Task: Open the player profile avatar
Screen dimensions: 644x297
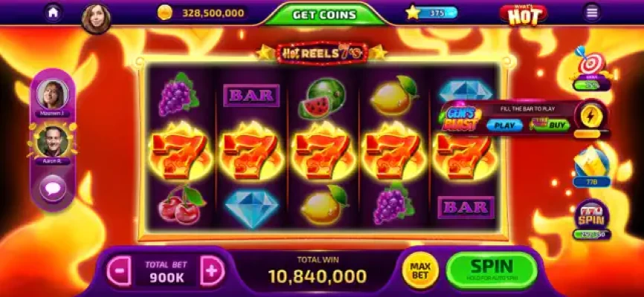Action: [97, 19]
